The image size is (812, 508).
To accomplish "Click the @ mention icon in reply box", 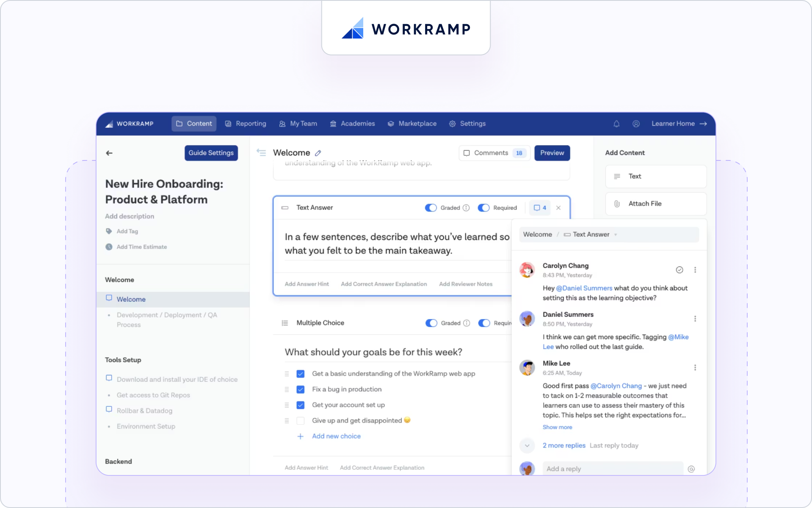I will point(691,469).
